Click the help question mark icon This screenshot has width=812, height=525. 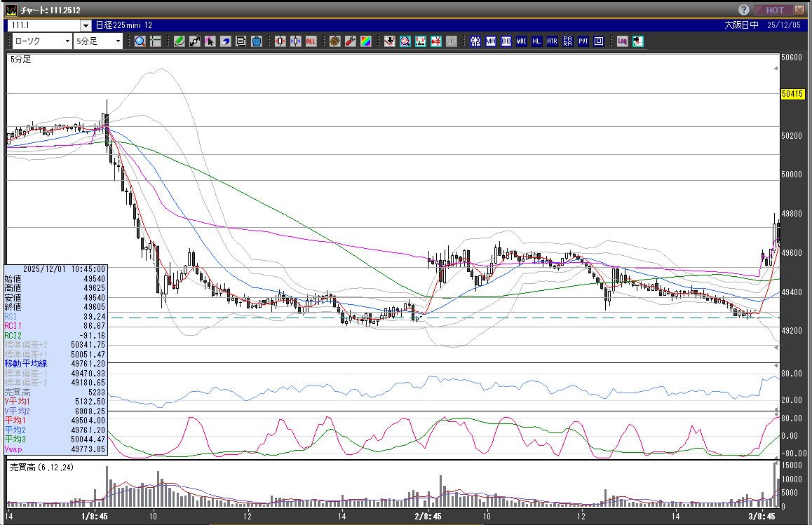pos(744,10)
